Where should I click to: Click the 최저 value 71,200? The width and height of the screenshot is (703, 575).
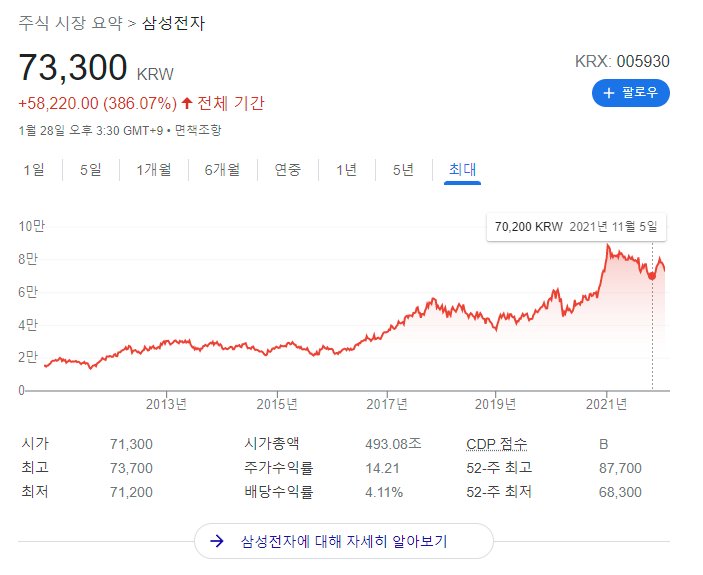click(131, 493)
